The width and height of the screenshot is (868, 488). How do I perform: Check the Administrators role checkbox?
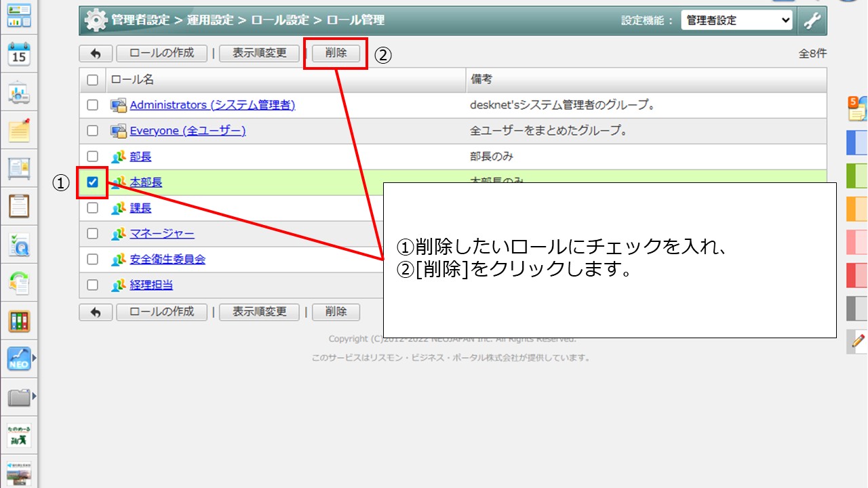pos(93,105)
